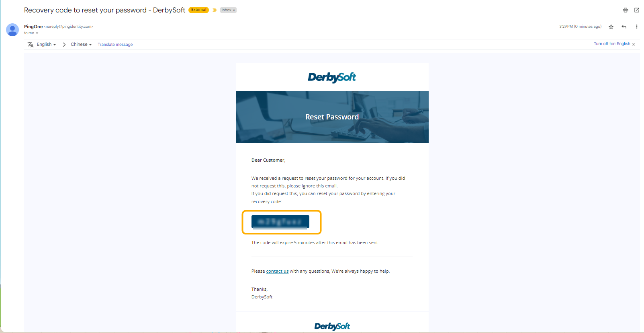
Task: Click the print all icon
Action: tap(625, 10)
